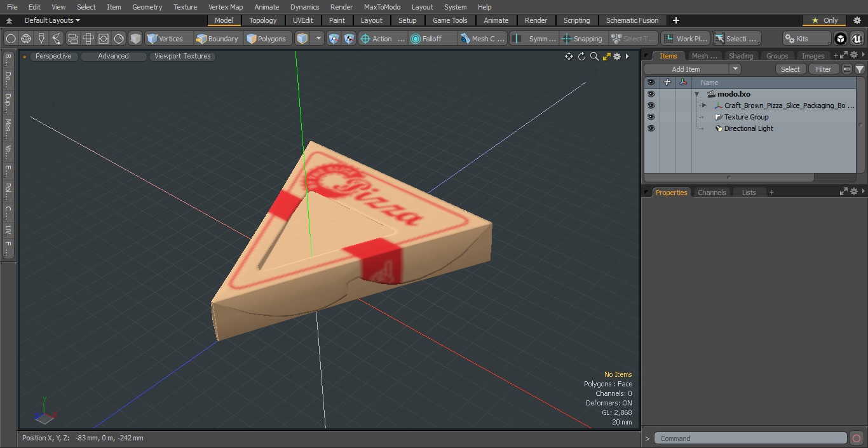
Task: Open the Work Plane dropdown
Action: [685, 39]
